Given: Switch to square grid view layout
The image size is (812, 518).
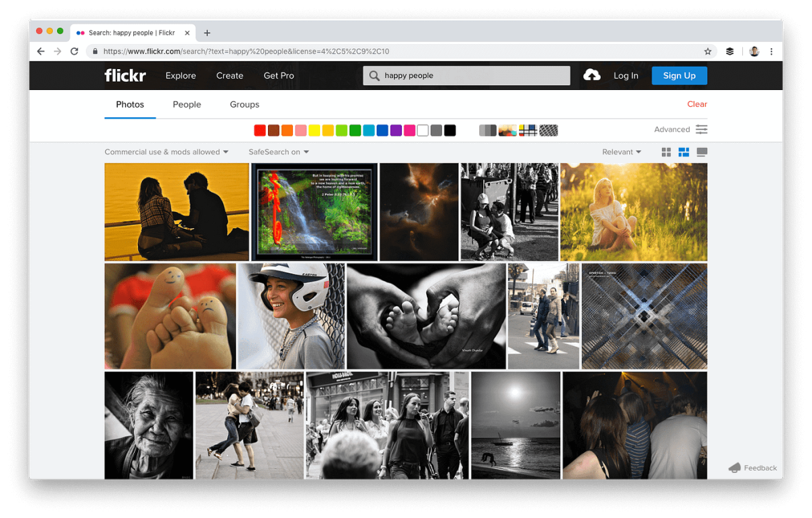Looking at the screenshot, I should pyautogui.click(x=667, y=152).
